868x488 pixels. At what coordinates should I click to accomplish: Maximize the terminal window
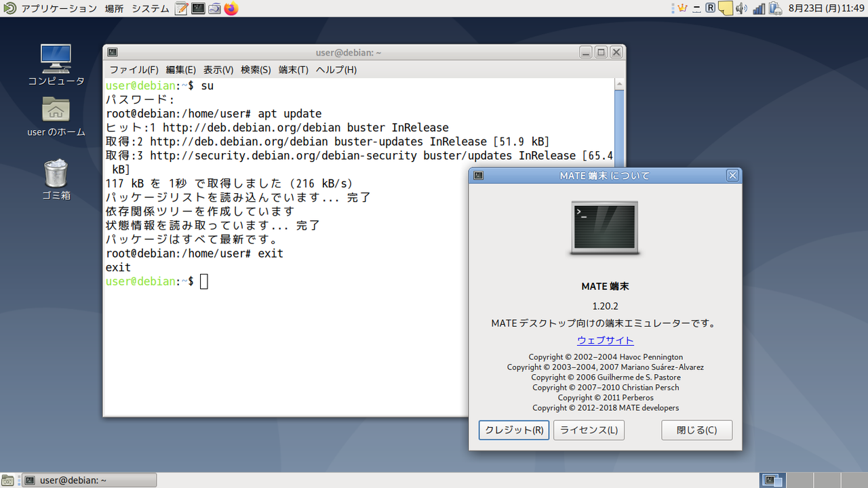click(x=601, y=52)
